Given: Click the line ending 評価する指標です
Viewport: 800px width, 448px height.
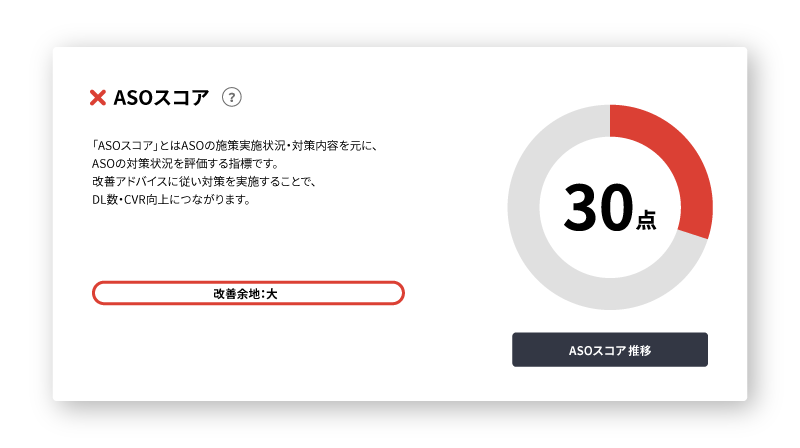Looking at the screenshot, I should [x=186, y=164].
